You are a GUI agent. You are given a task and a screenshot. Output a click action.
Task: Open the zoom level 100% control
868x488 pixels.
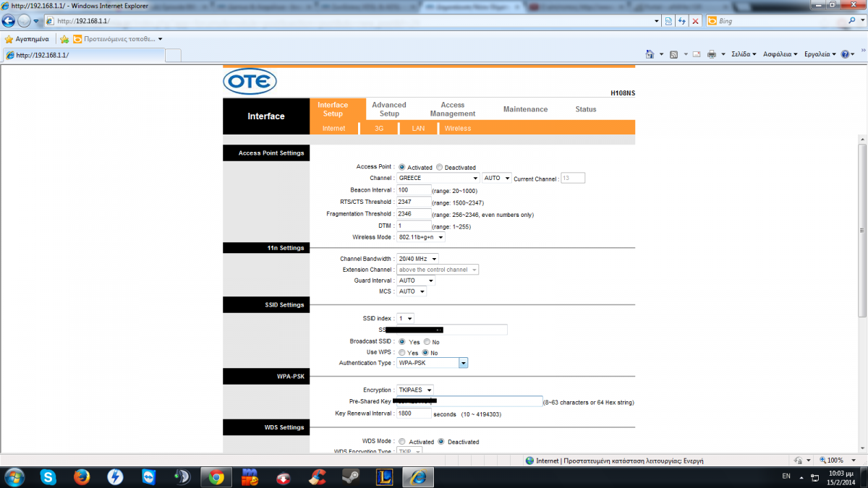click(x=836, y=461)
